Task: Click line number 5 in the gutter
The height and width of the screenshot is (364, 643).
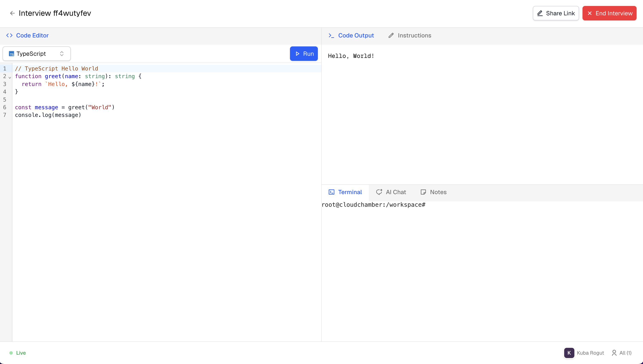Action: pyautogui.click(x=4, y=99)
